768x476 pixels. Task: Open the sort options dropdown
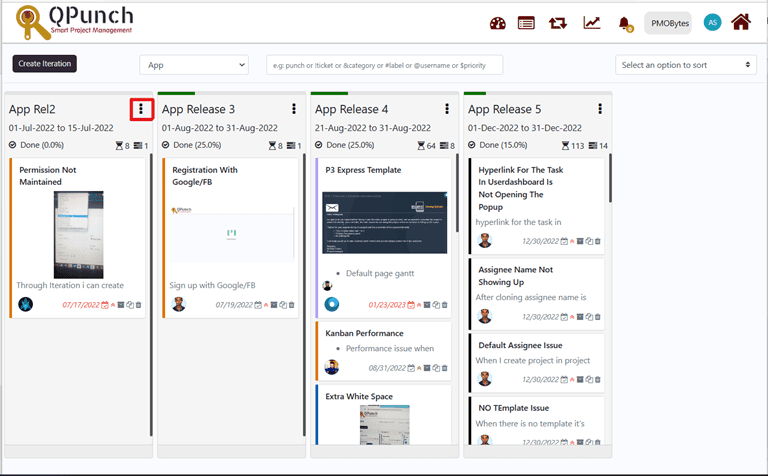pos(686,65)
